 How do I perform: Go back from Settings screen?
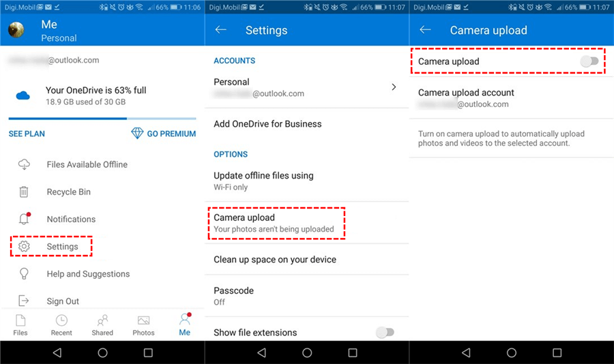point(221,30)
